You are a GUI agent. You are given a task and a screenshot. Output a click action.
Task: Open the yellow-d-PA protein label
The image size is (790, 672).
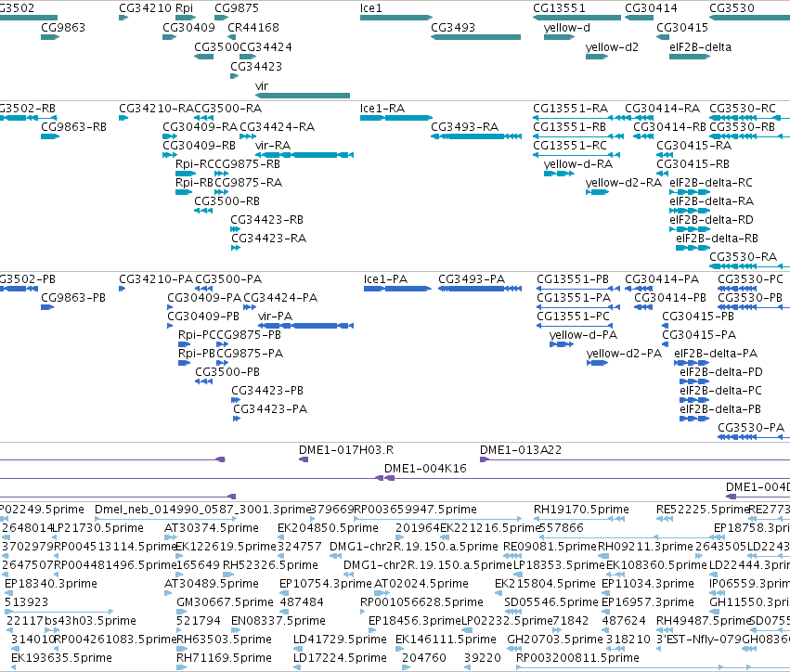coord(583,335)
